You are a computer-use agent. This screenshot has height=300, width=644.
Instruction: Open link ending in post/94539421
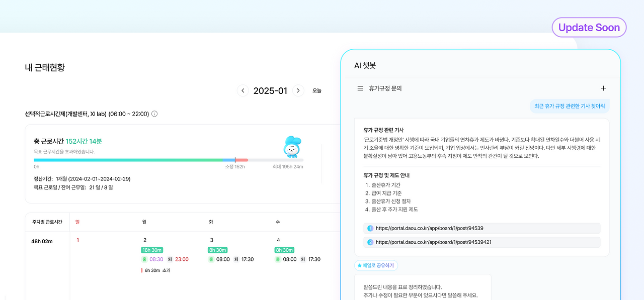(482, 242)
